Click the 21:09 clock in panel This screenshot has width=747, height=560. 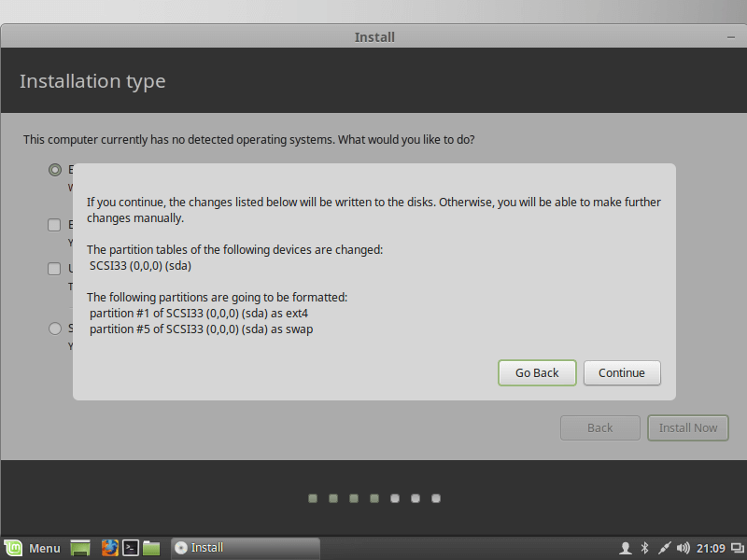711,549
